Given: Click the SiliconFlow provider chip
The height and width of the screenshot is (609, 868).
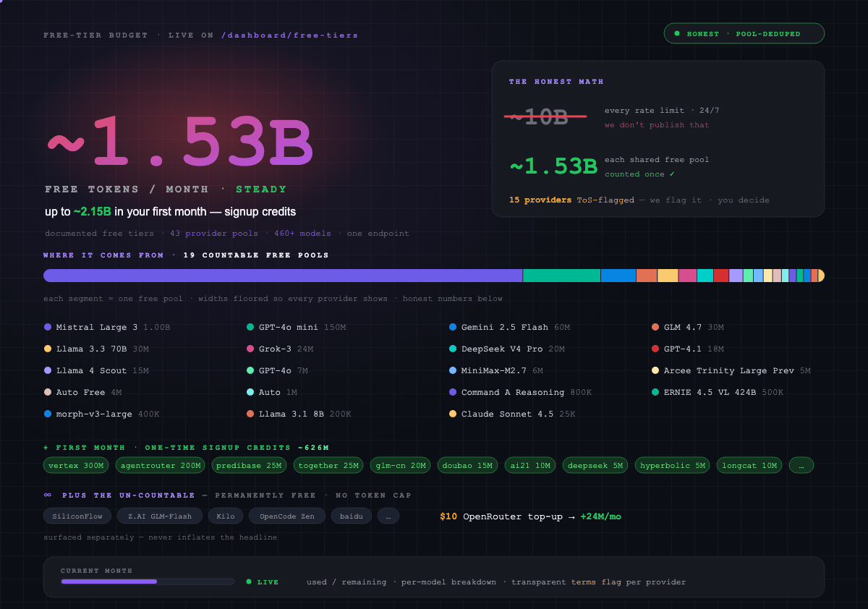Looking at the screenshot, I should point(78,516).
